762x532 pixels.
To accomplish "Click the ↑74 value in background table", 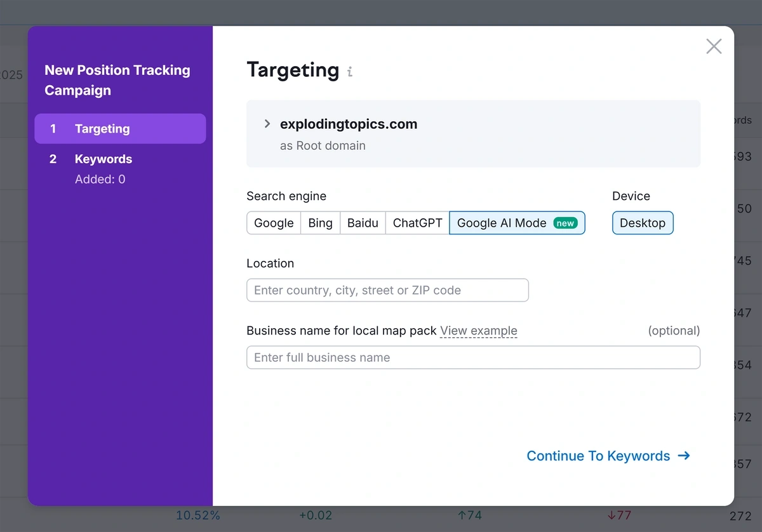I will click(x=469, y=515).
